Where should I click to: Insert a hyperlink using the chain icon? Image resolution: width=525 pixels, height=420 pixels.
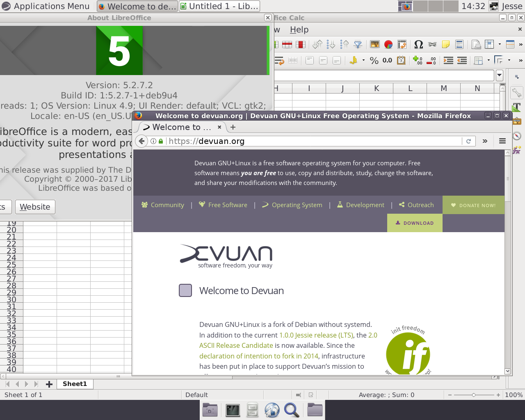(432, 44)
